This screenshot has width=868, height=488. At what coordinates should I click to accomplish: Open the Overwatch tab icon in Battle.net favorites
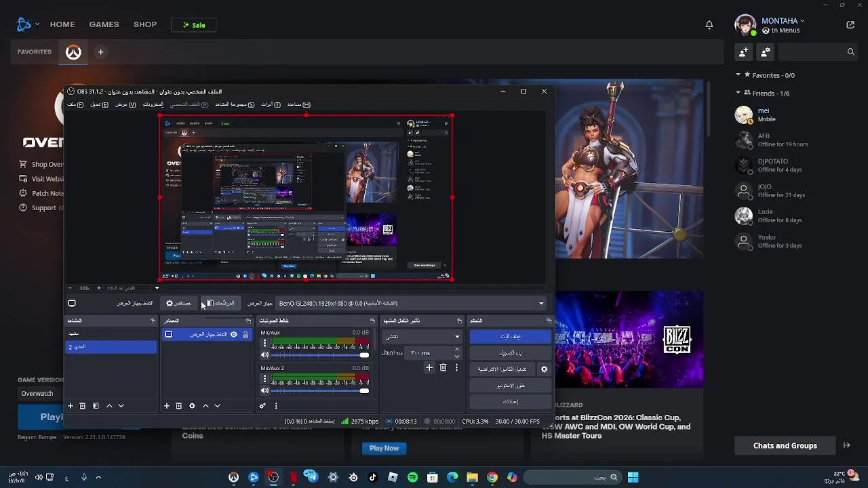click(x=73, y=52)
